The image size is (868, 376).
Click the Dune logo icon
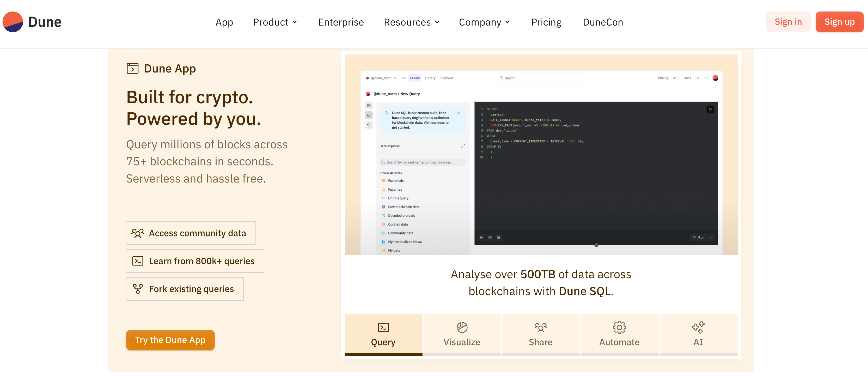pyautogui.click(x=13, y=22)
